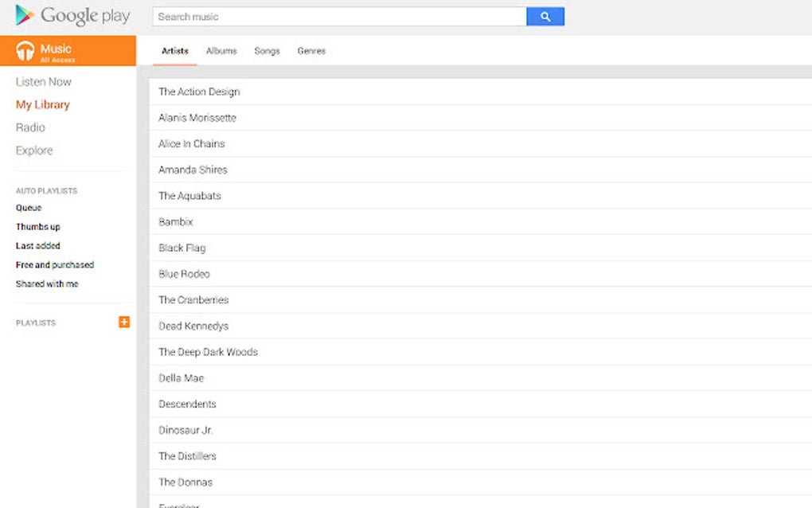Open the Shared with me playlist
Screen dimensions: 812x508
(47, 283)
